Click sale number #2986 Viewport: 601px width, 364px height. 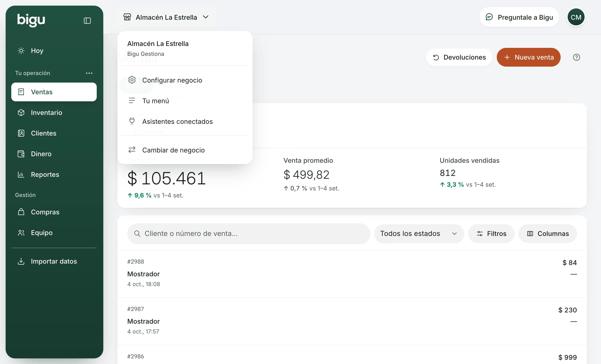pyautogui.click(x=136, y=356)
